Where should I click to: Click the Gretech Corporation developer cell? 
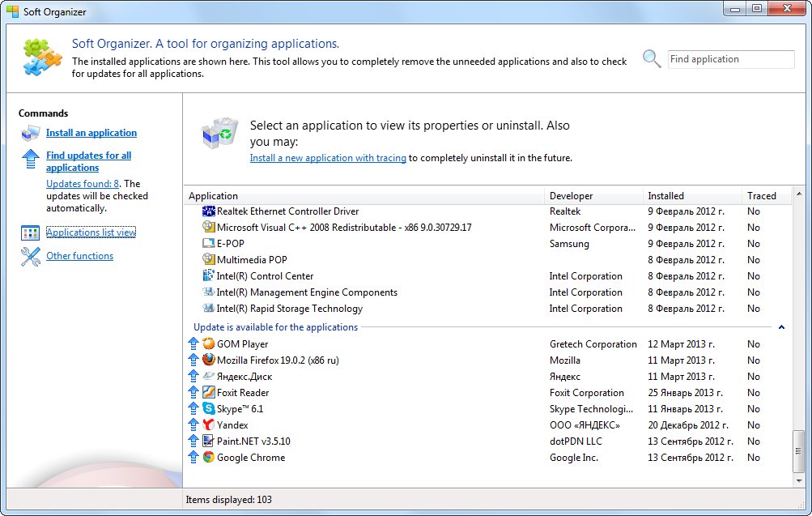click(x=593, y=344)
